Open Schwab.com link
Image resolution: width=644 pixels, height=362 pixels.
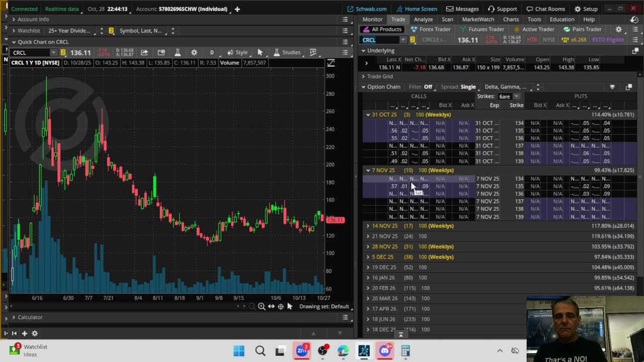(367, 9)
